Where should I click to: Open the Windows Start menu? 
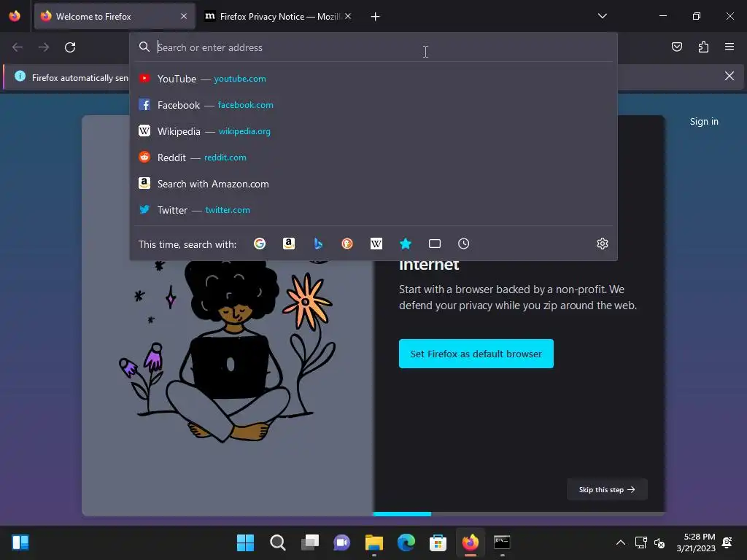point(245,542)
